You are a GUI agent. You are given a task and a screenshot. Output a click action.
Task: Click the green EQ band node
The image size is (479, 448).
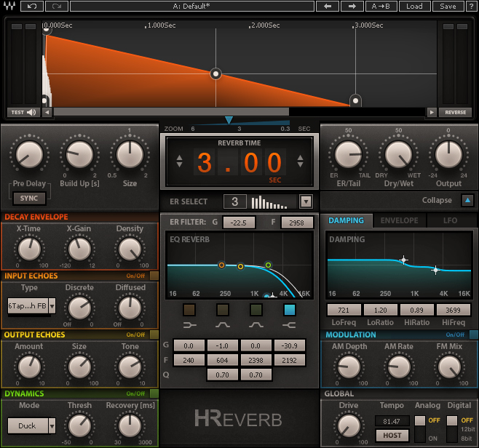(x=268, y=265)
